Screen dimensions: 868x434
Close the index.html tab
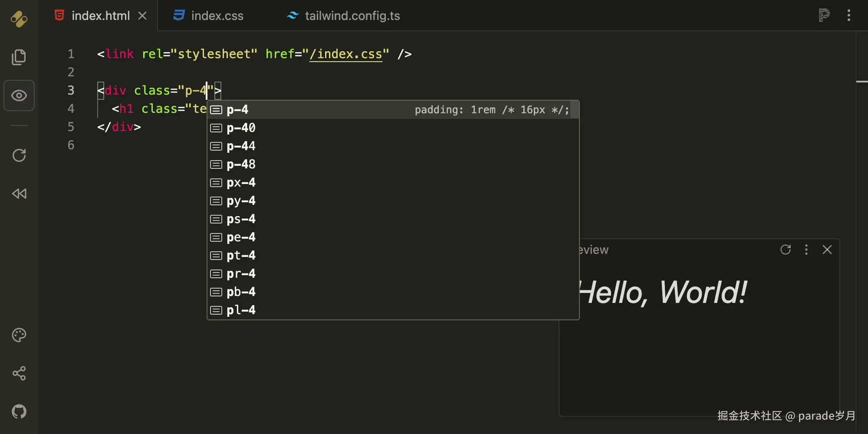click(x=142, y=16)
